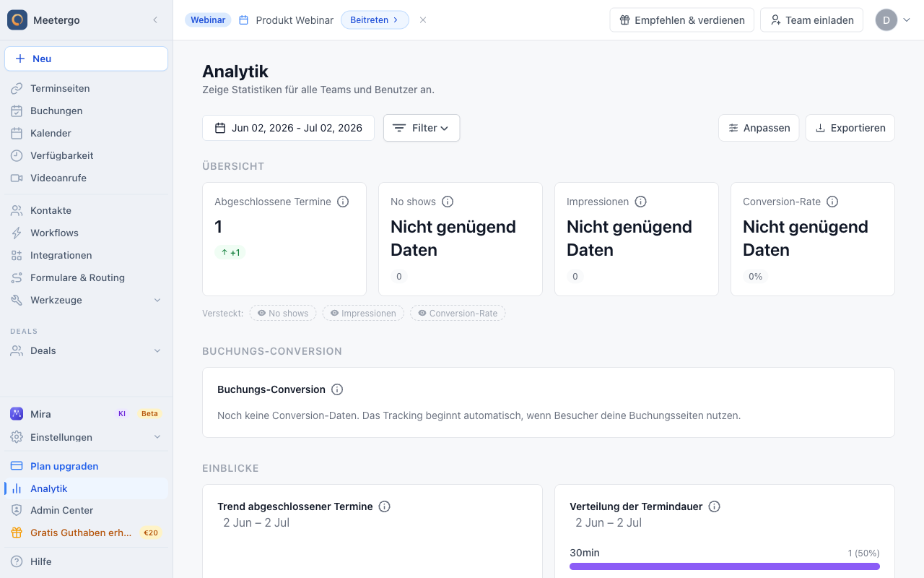
Task: Toggle visibility of hidden No shows chip
Action: click(x=283, y=313)
